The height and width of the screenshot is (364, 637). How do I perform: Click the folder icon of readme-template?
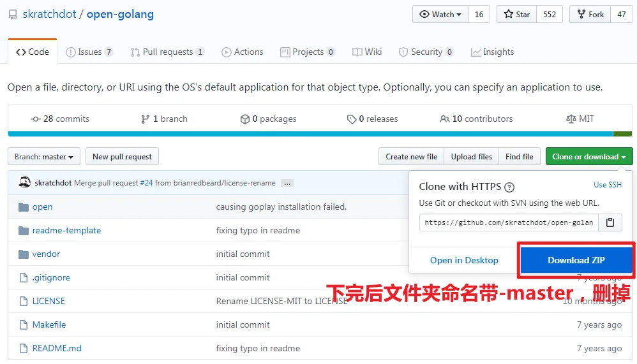tap(24, 231)
